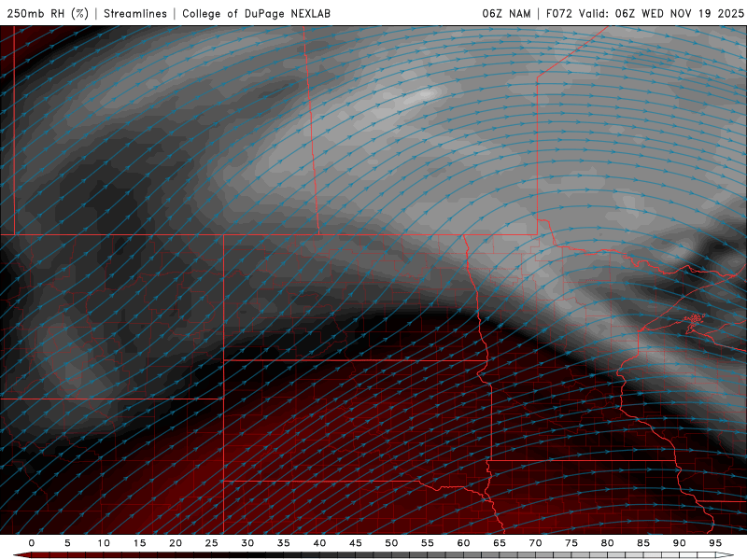Click the "15" label on the color scale
Viewport: 747px width, 560px height.
139,543
